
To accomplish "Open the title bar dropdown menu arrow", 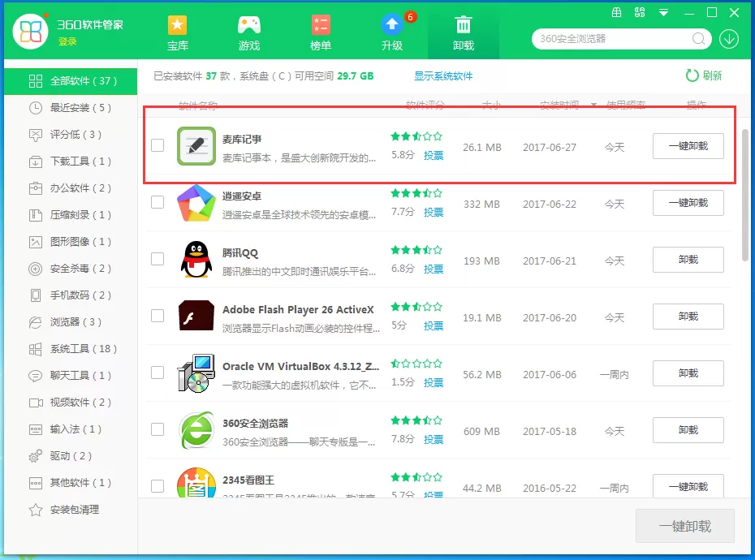I will 663,13.
